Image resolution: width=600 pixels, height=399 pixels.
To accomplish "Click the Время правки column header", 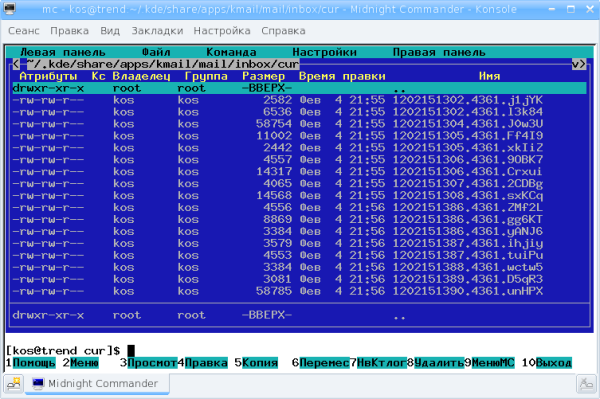I will click(x=342, y=76).
